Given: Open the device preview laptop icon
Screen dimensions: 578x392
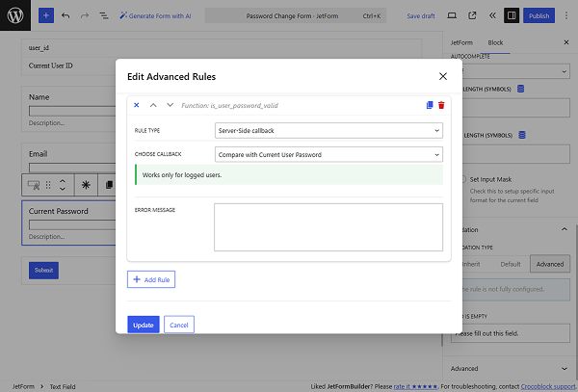Looking at the screenshot, I should (x=452, y=15).
